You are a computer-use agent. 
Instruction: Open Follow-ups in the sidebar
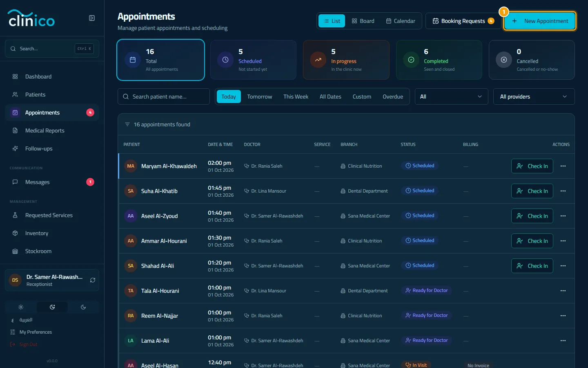[x=52, y=148]
